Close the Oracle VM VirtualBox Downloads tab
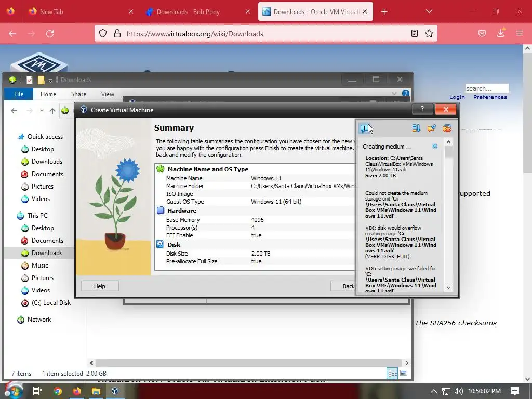The image size is (532, 399). [365, 11]
